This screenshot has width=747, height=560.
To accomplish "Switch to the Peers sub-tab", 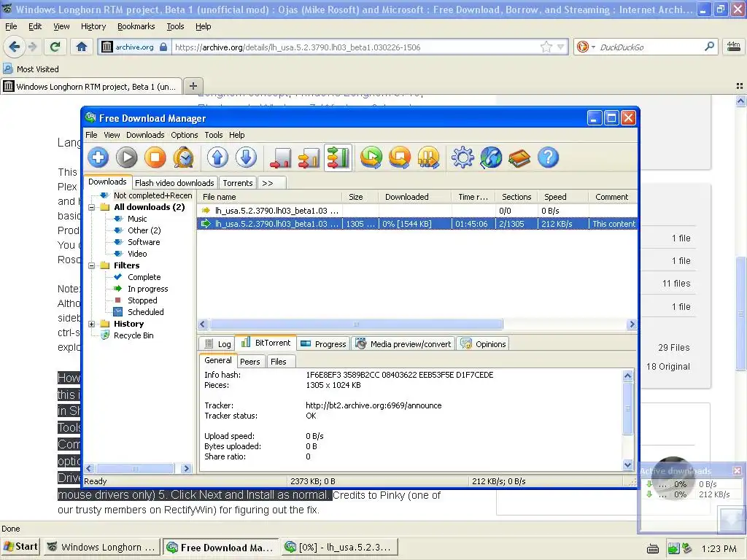I will (250, 362).
